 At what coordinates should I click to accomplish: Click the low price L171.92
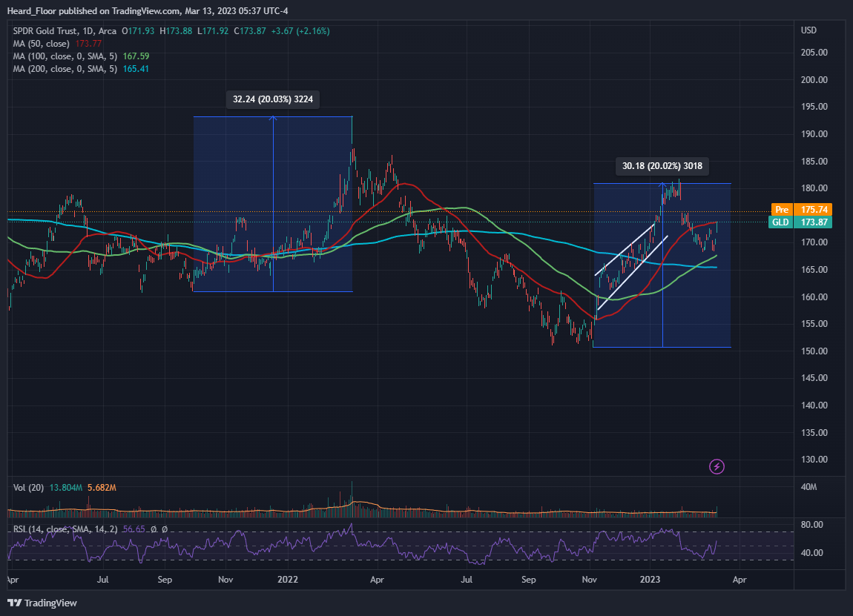pos(213,31)
